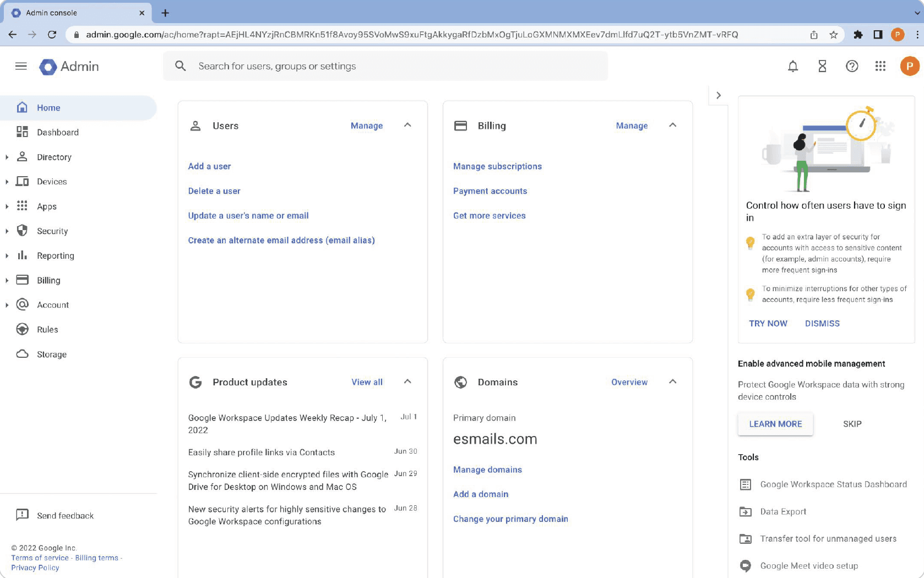Click the Transfer tool folder icon
Image resolution: width=924 pixels, height=578 pixels.
[x=745, y=538]
